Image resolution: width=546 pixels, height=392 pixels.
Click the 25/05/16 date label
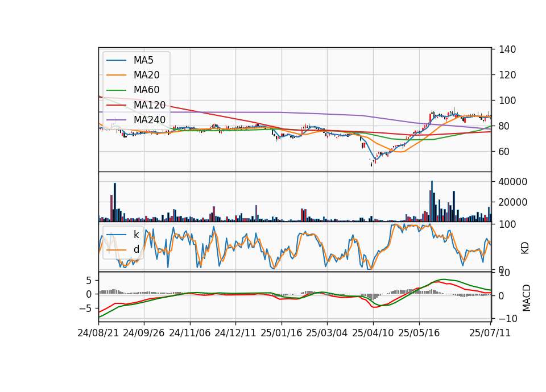click(x=419, y=333)
